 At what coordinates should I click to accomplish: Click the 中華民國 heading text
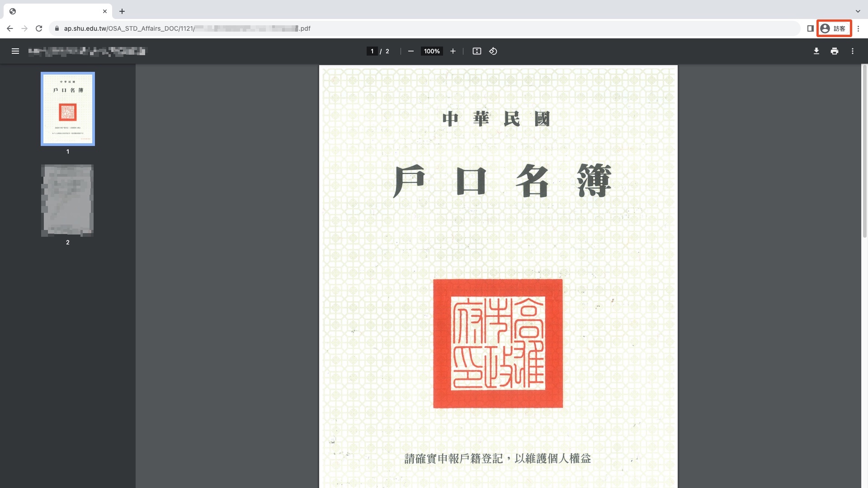click(x=496, y=119)
